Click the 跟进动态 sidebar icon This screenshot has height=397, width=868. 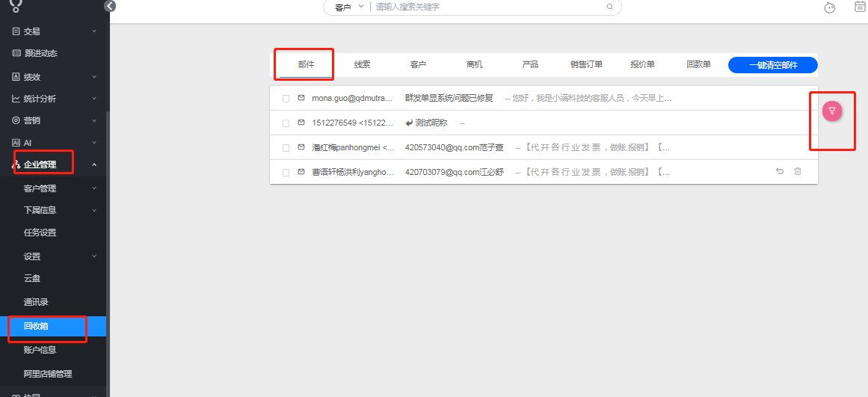coord(16,54)
